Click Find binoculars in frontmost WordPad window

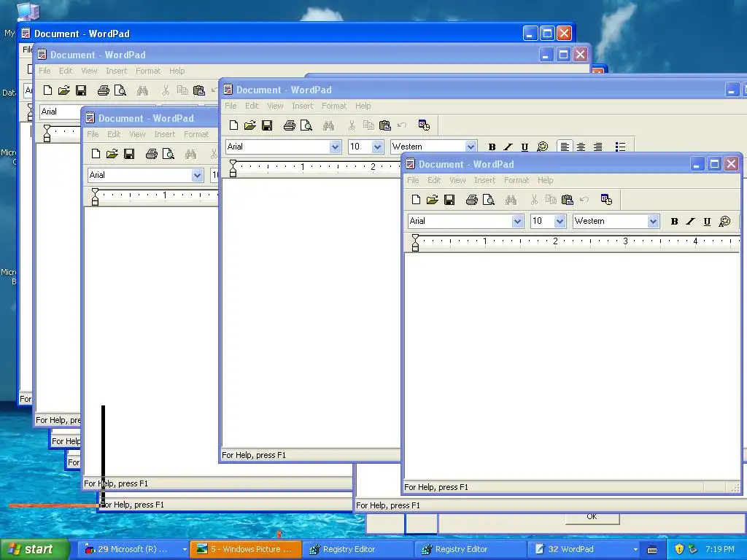coord(511,200)
